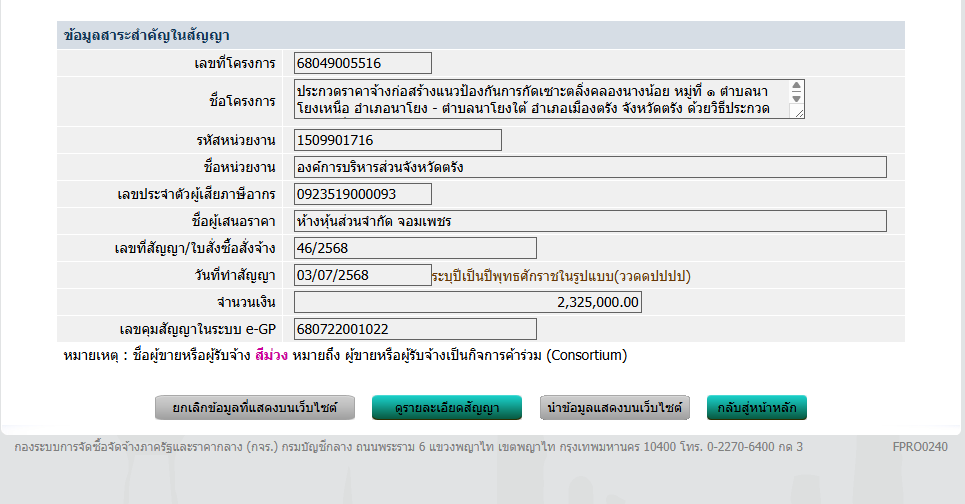965x504 pixels.
Task: Click the label วันที่ทำสัญญา
Action: coord(235,276)
